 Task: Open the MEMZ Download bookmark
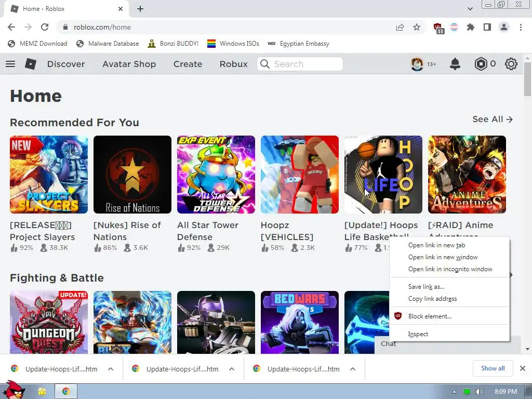[37, 44]
